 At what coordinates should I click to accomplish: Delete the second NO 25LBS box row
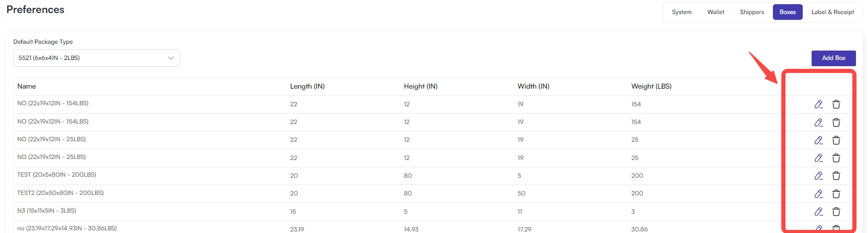click(836, 157)
